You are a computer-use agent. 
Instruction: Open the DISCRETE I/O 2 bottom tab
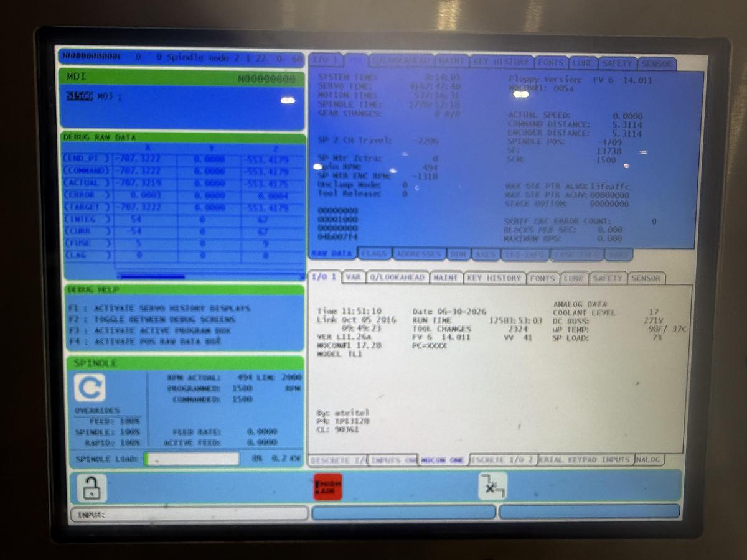503,459
